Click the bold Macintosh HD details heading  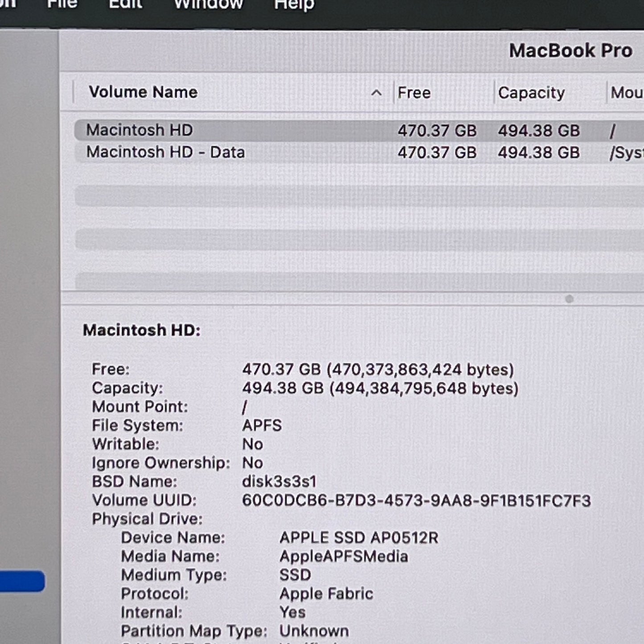point(142,330)
